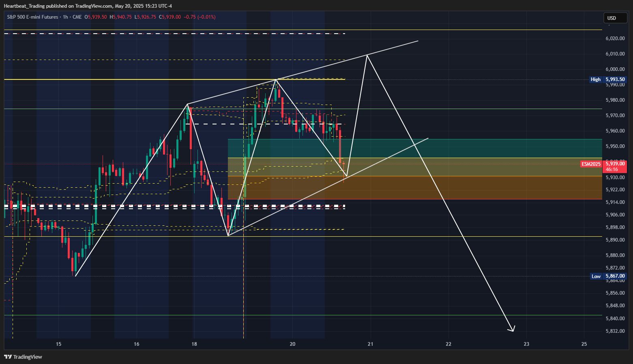The height and width of the screenshot is (364, 633).
Task: Click date 21 on the time axis
Action: pos(370,344)
